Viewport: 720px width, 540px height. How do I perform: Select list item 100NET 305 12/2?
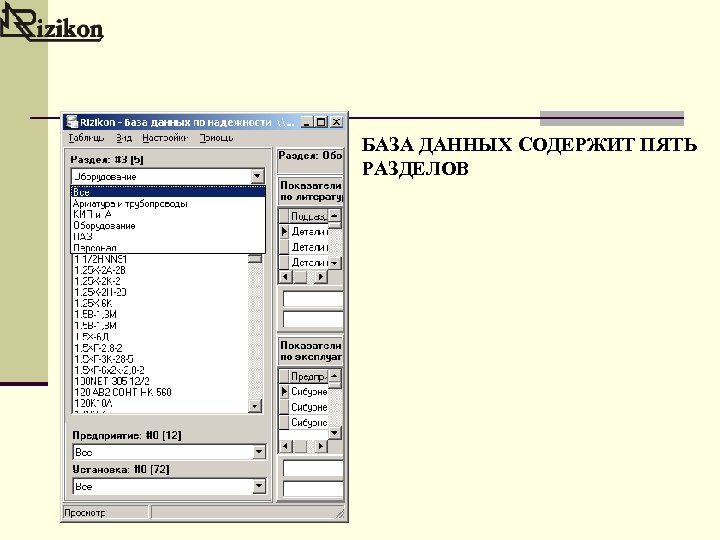click(x=112, y=381)
